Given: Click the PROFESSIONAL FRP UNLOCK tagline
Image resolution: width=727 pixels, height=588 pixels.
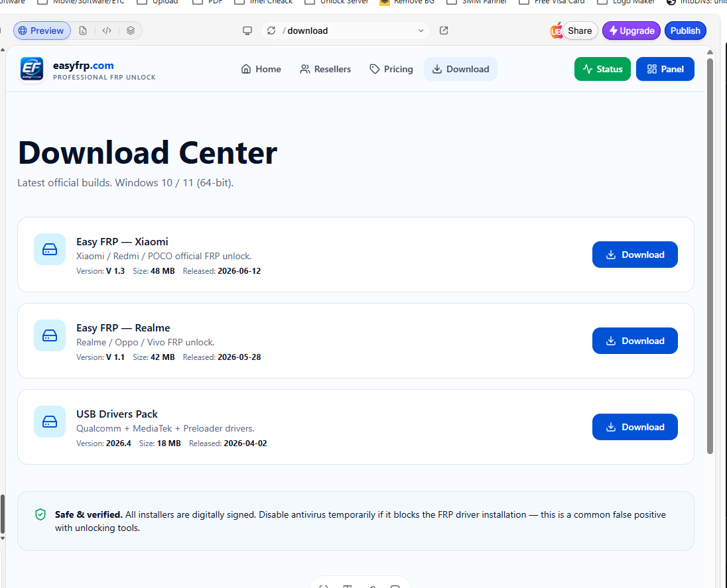Looking at the screenshot, I should click(104, 78).
